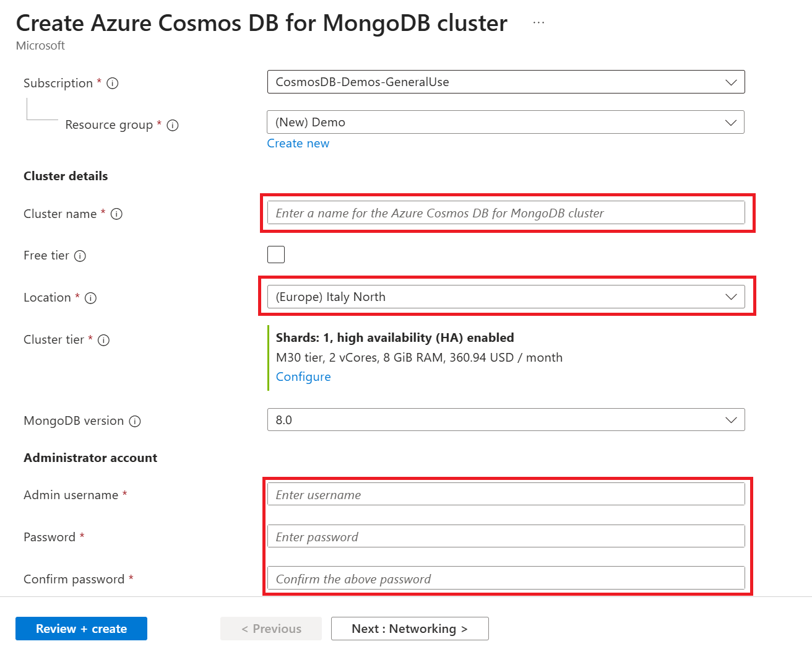812x649 pixels.
Task: Expand the MongoDB version 8.0 dropdown
Action: tap(506, 420)
